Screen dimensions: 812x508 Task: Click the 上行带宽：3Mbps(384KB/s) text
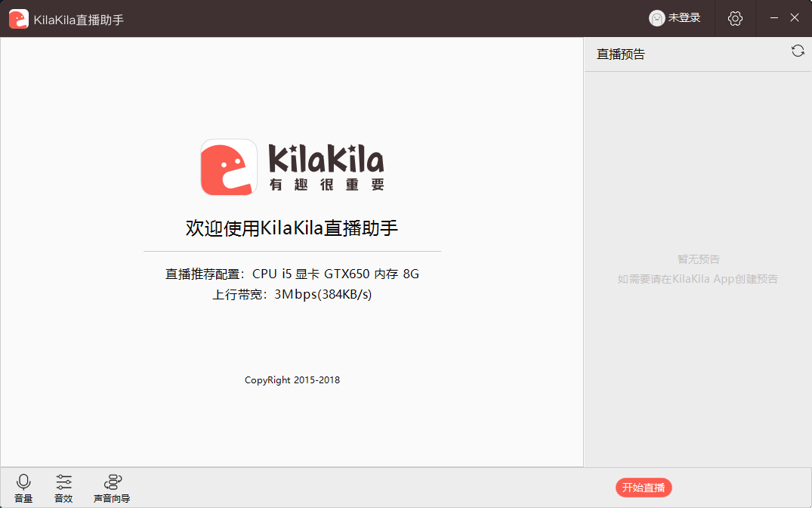[x=292, y=294]
